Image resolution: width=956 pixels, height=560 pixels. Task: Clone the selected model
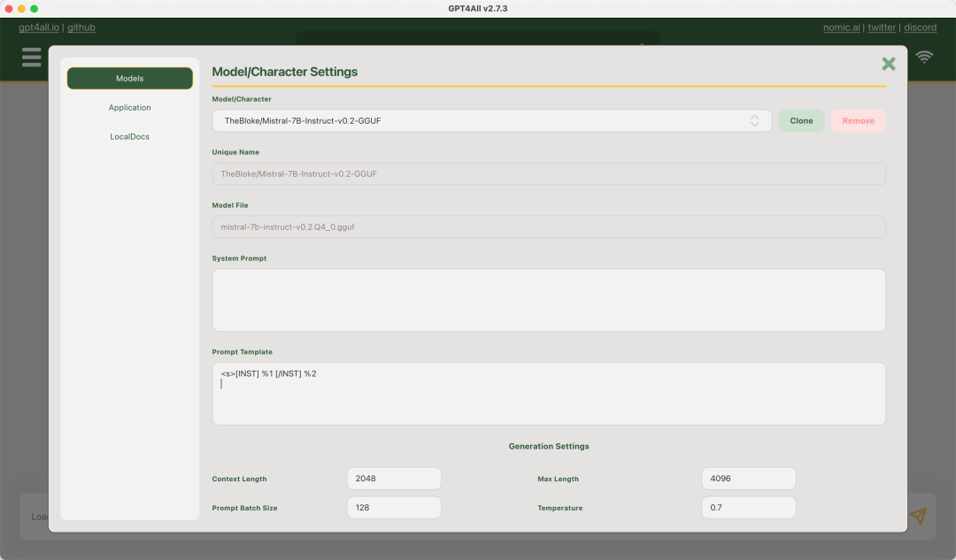click(801, 120)
